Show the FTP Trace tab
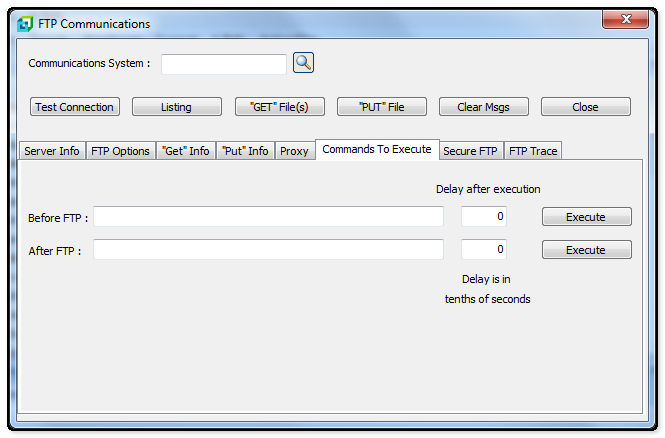The width and height of the screenshot is (665, 438). [x=533, y=151]
